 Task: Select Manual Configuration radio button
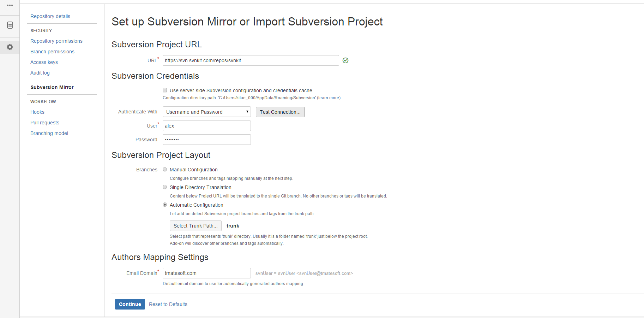point(165,170)
